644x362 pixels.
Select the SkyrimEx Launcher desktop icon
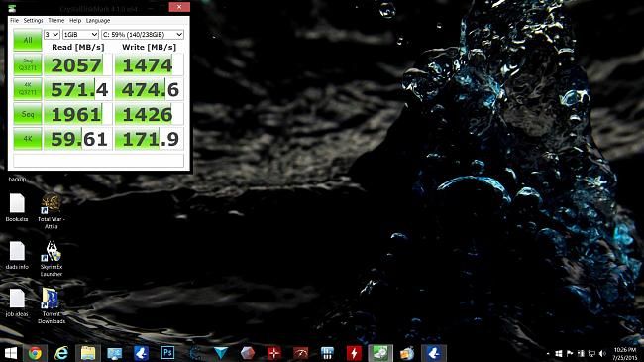[x=52, y=258]
